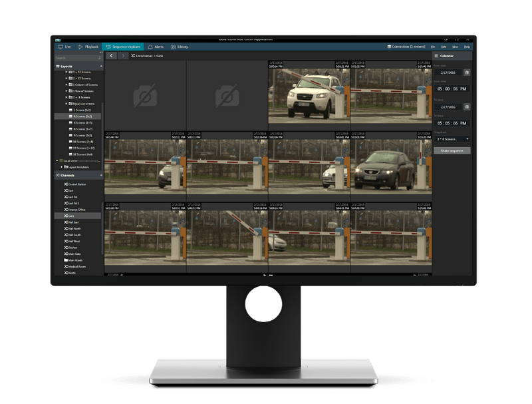Click the Make sequence button
This screenshot has height=404, width=532.
tap(452, 150)
